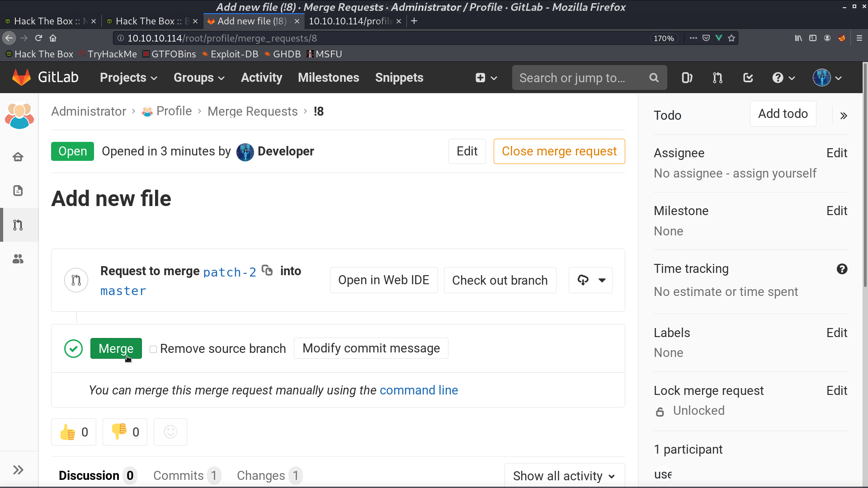Click the search magnifier icon

654,78
